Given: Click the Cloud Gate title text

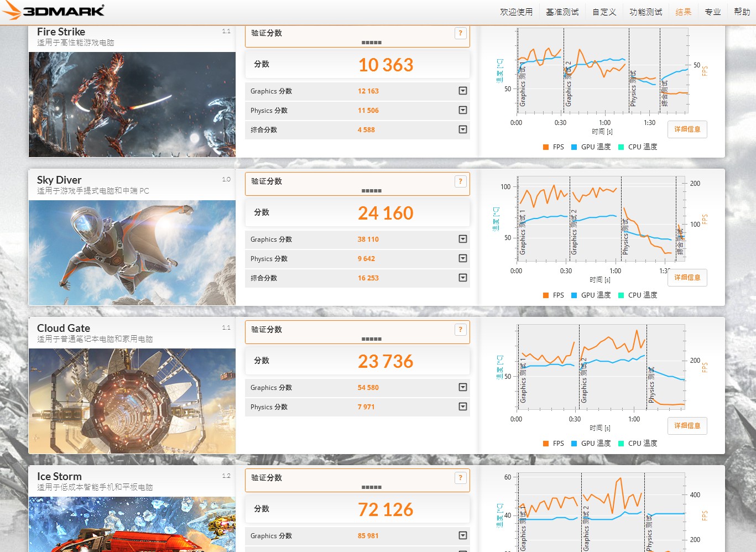Looking at the screenshot, I should click(x=64, y=329).
